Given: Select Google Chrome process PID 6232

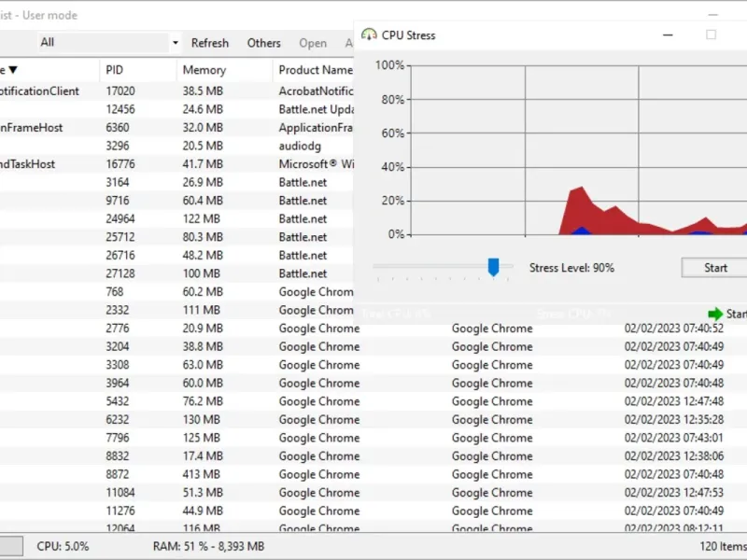Looking at the screenshot, I should click(x=373, y=419).
